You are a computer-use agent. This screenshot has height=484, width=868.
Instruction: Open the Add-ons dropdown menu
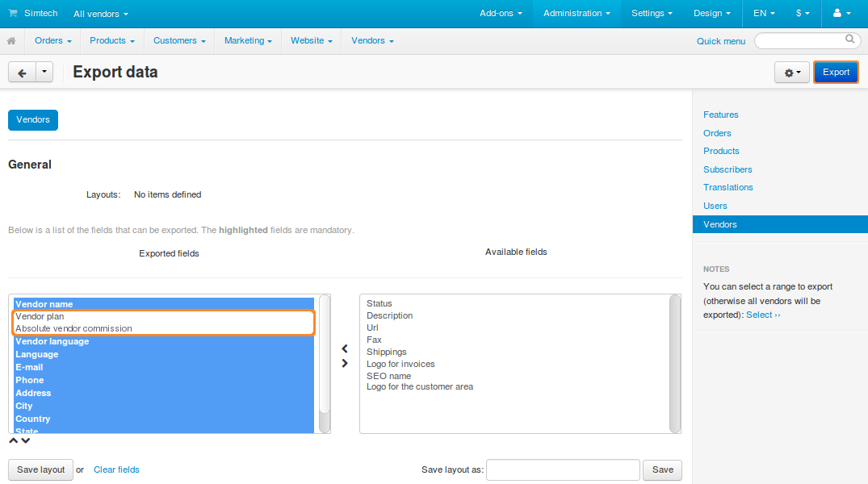tap(501, 13)
